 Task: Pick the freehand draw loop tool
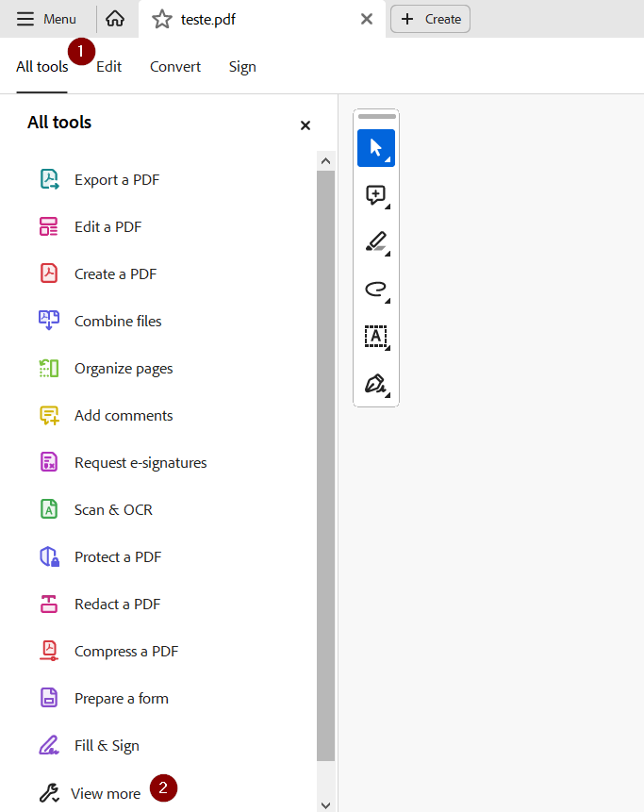click(x=375, y=290)
